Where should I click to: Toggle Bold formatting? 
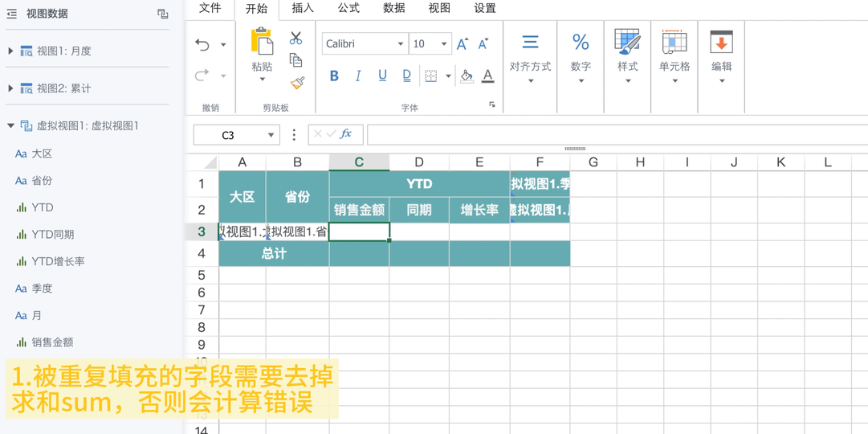pyautogui.click(x=334, y=76)
